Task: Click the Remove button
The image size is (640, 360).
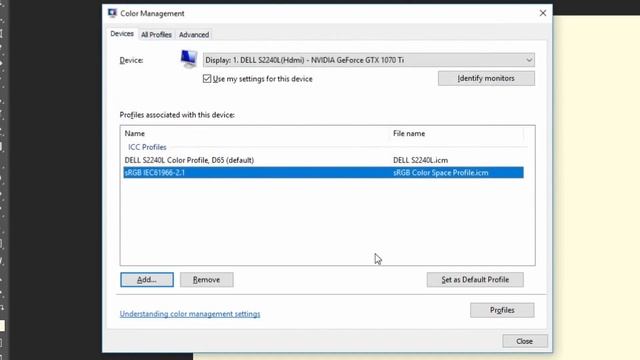Action: (x=207, y=280)
